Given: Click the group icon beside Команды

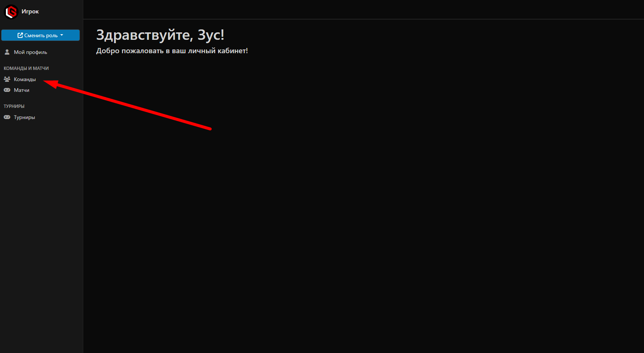Looking at the screenshot, I should click(x=7, y=79).
